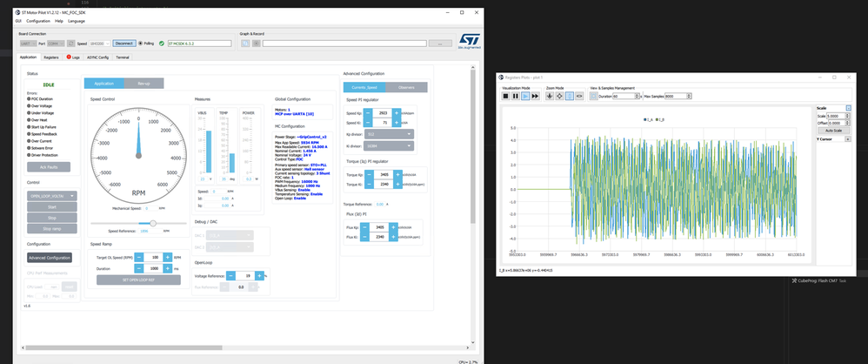
Task: Increase Voltage Reference with plus
Action: click(x=260, y=275)
